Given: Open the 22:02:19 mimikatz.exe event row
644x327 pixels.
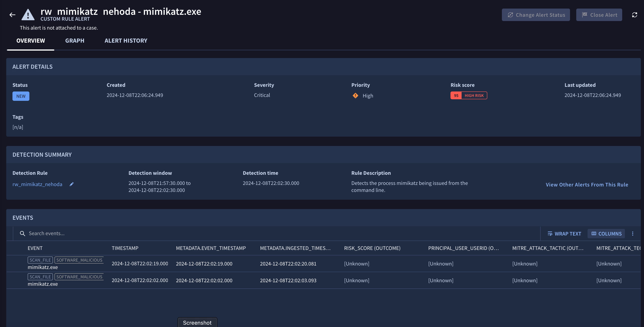Looking at the screenshot, I should [x=324, y=264].
